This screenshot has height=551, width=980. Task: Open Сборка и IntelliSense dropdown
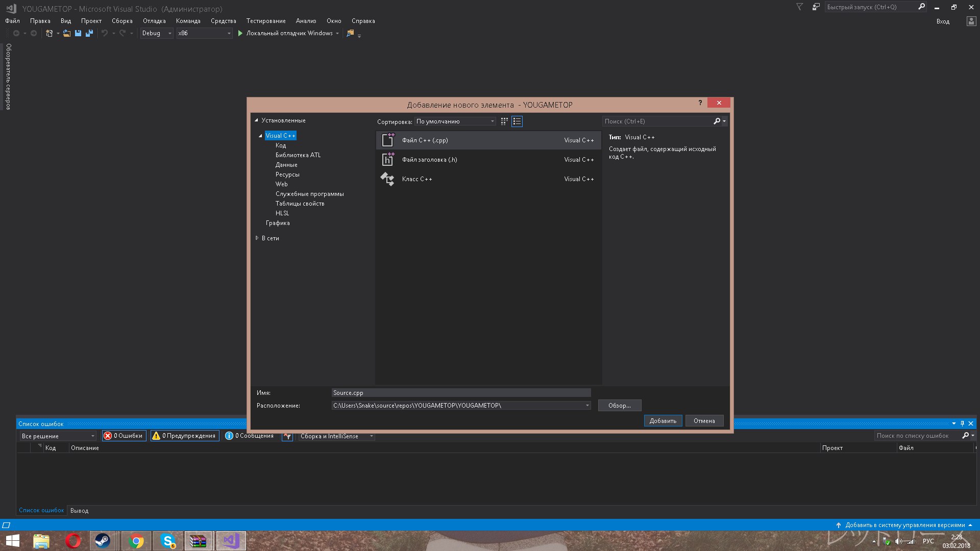(336, 436)
